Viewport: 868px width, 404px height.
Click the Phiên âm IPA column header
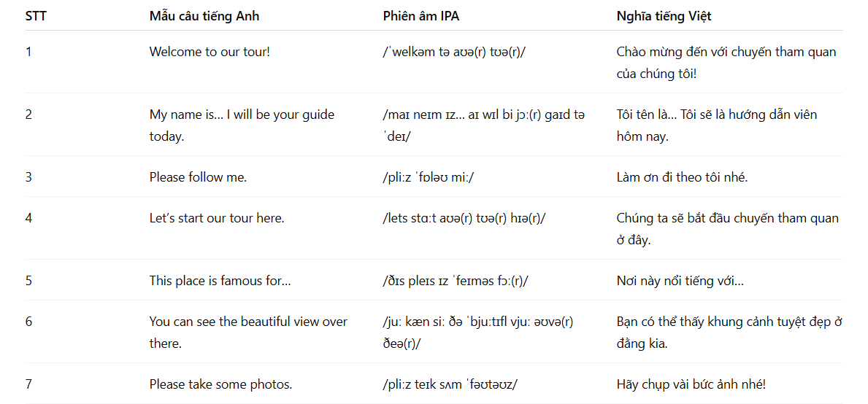(x=420, y=17)
